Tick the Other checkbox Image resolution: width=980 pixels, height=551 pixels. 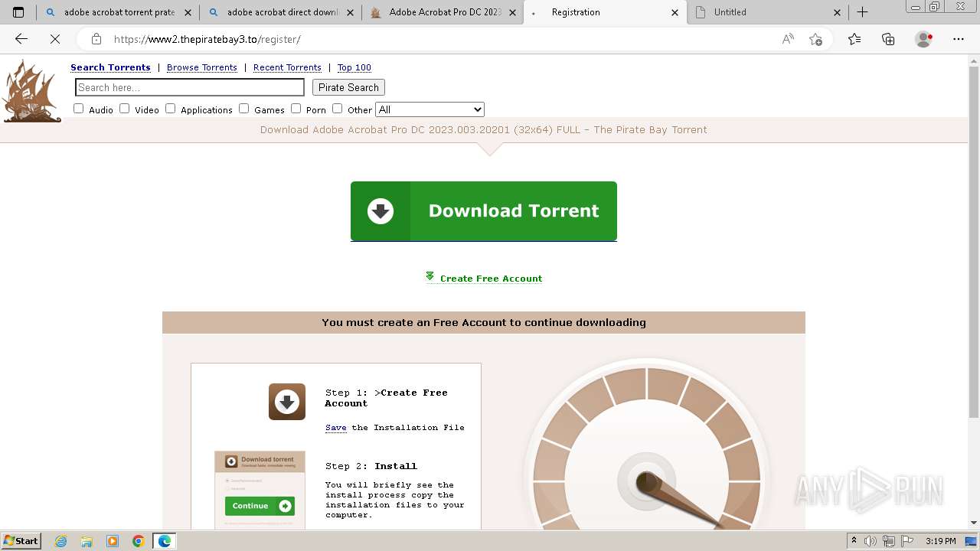pos(337,109)
